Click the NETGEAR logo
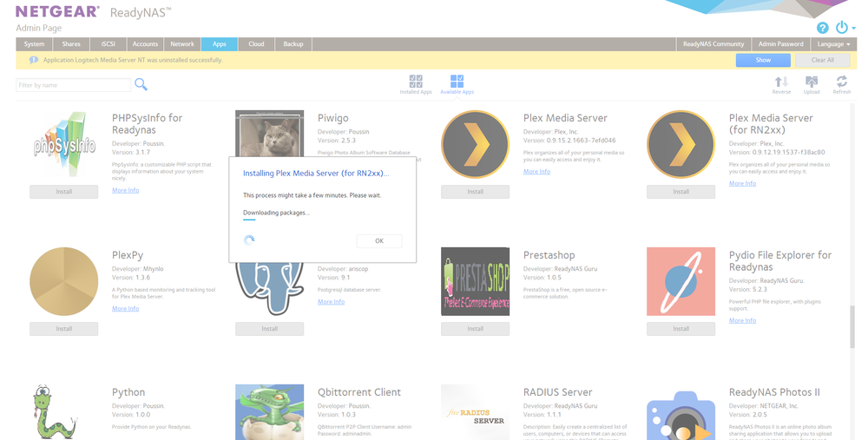Image resolution: width=868 pixels, height=440 pixels. click(x=57, y=11)
